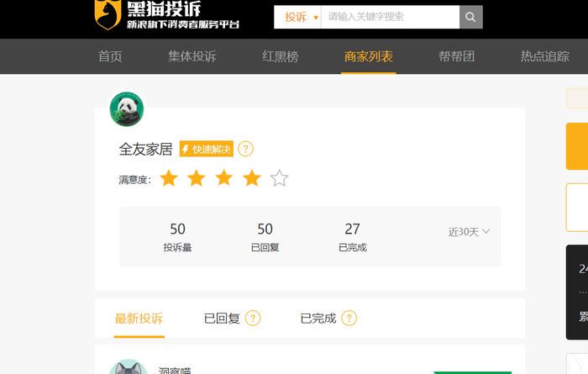Image resolution: width=588 pixels, height=374 pixels.
Task: Expand the 近30天 time range dropdown
Action: click(469, 232)
